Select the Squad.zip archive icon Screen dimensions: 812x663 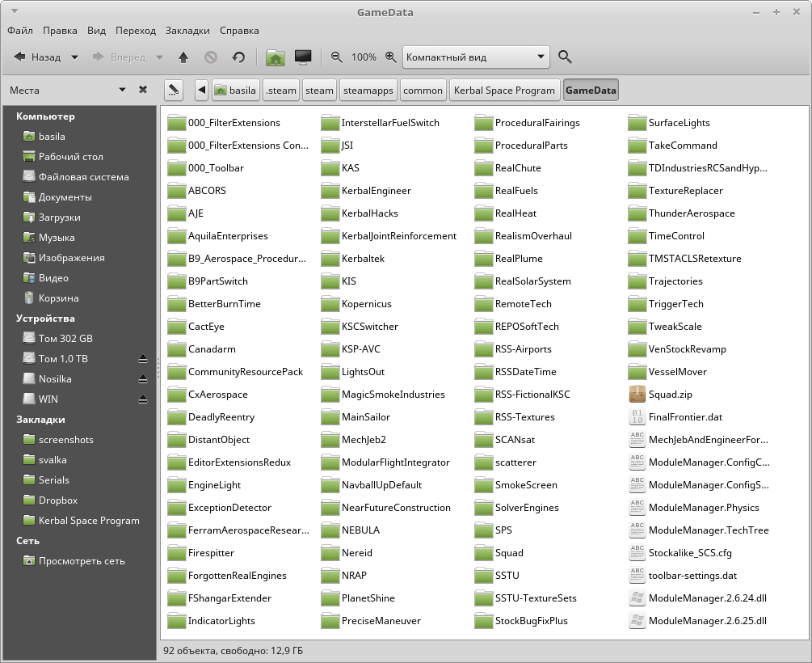click(637, 395)
